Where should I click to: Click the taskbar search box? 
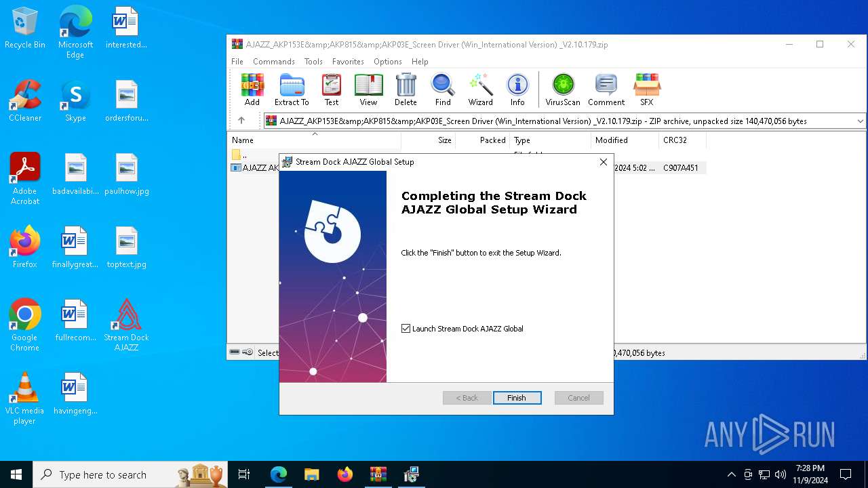tap(131, 474)
